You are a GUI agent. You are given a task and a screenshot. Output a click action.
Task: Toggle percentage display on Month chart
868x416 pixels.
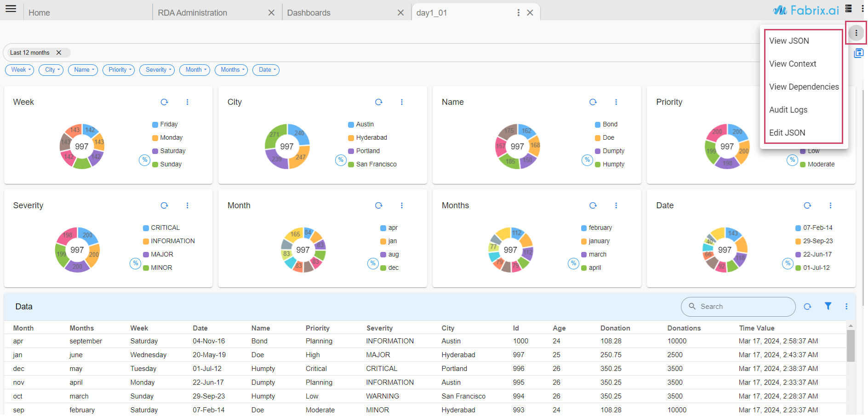pyautogui.click(x=373, y=263)
